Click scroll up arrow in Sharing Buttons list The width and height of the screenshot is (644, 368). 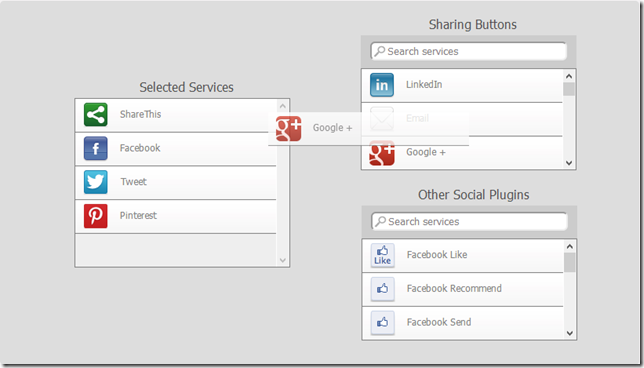tap(569, 76)
